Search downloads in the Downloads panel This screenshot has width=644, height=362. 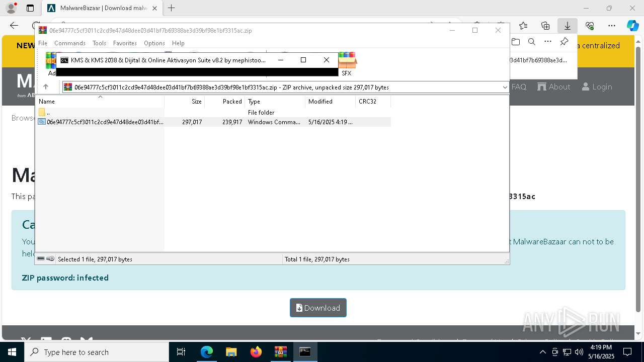(x=532, y=42)
